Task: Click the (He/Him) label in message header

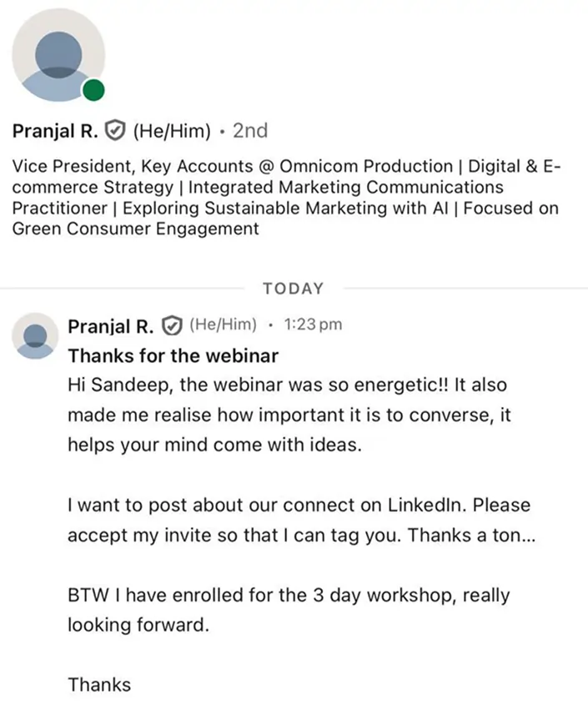Action: tap(223, 325)
